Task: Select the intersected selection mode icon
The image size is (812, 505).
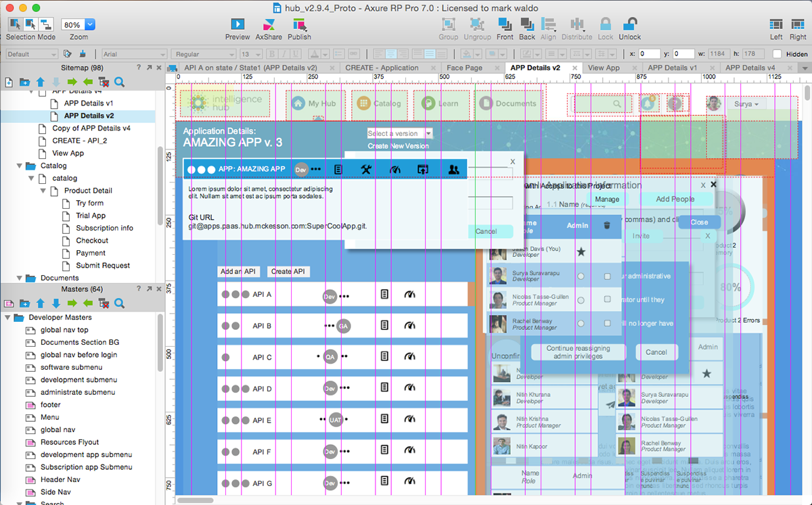Action: click(x=15, y=24)
